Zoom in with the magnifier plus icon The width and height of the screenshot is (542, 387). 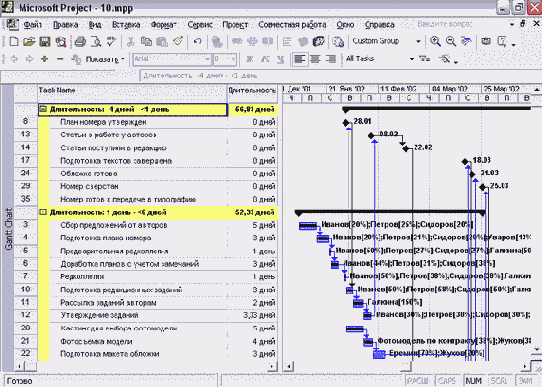[435, 41]
